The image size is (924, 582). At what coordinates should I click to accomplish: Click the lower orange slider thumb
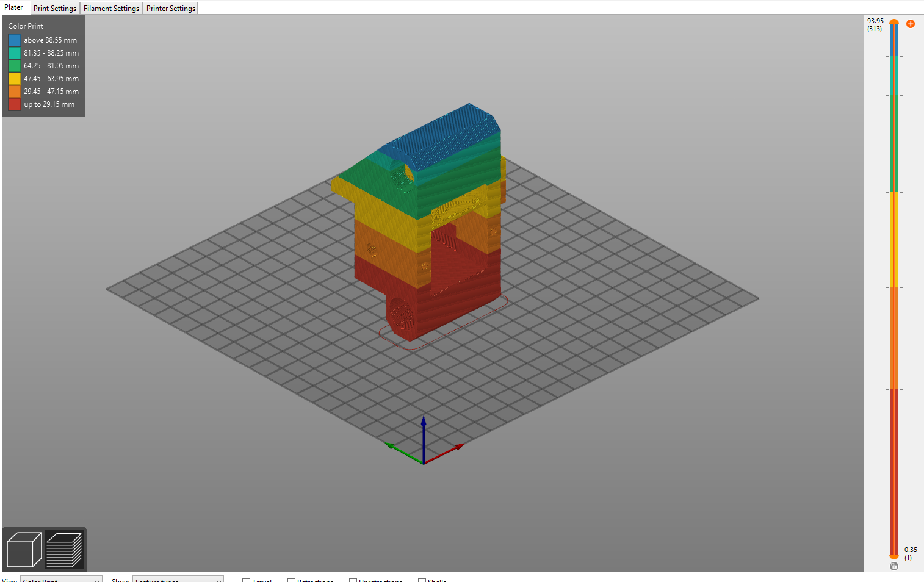click(894, 556)
